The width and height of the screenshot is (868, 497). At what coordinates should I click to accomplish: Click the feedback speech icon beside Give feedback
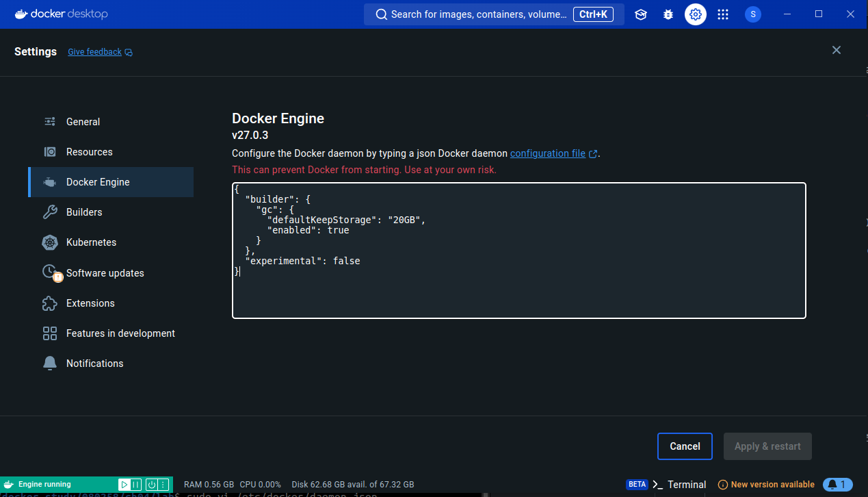(129, 52)
